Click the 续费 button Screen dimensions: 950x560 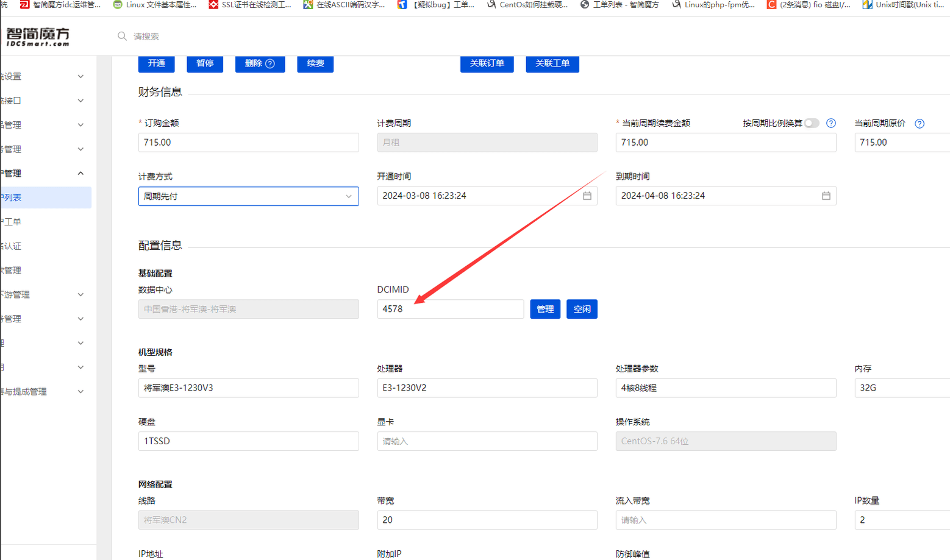pos(315,63)
